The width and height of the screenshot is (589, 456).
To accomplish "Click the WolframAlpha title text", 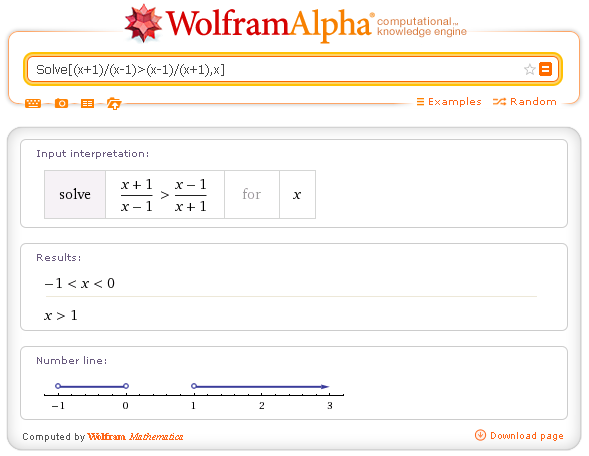I will pyautogui.click(x=269, y=24).
